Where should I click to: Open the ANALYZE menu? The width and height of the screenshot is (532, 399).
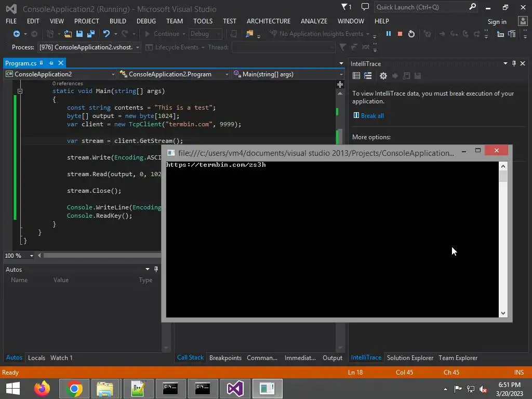(x=314, y=21)
